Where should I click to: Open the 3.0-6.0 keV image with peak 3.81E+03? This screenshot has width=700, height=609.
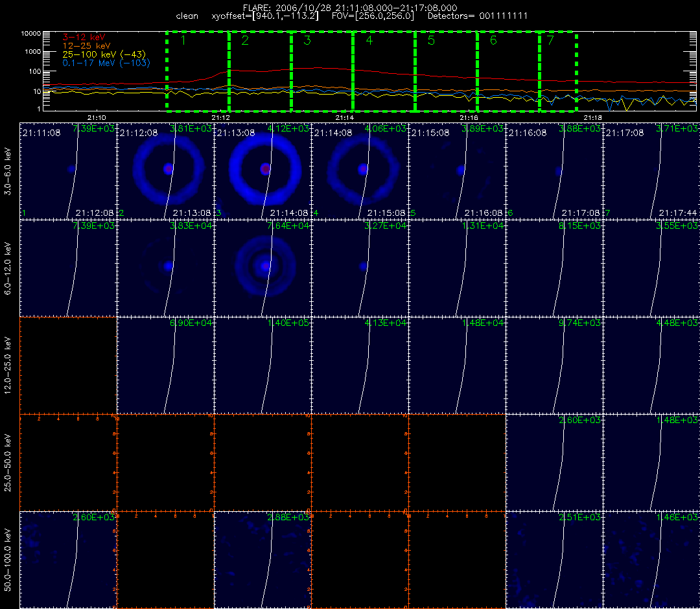coord(166,171)
